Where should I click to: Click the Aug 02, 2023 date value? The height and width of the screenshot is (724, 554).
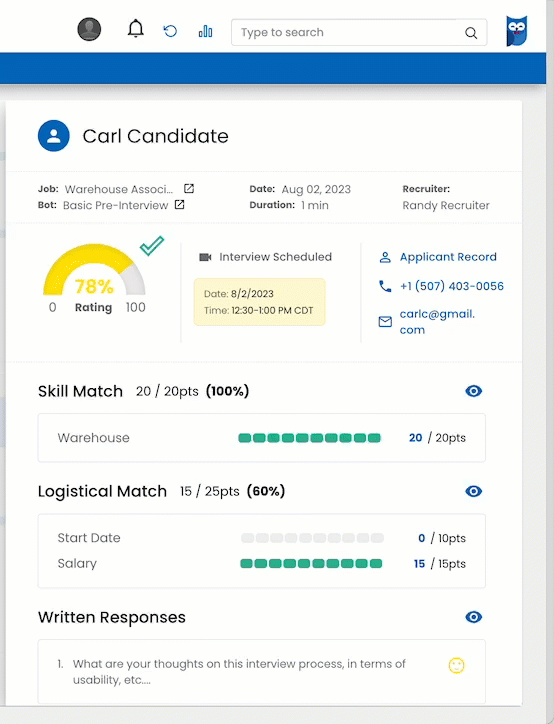click(x=316, y=189)
